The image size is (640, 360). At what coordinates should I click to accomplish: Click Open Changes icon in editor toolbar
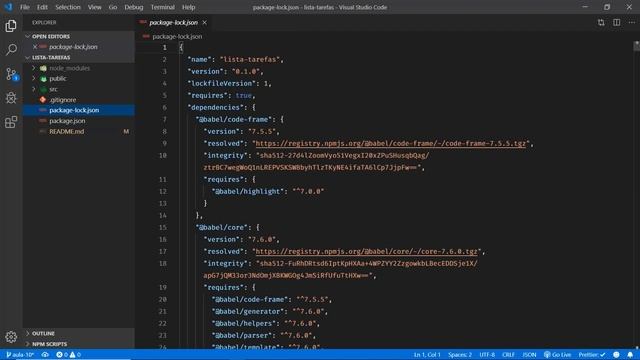(601, 22)
